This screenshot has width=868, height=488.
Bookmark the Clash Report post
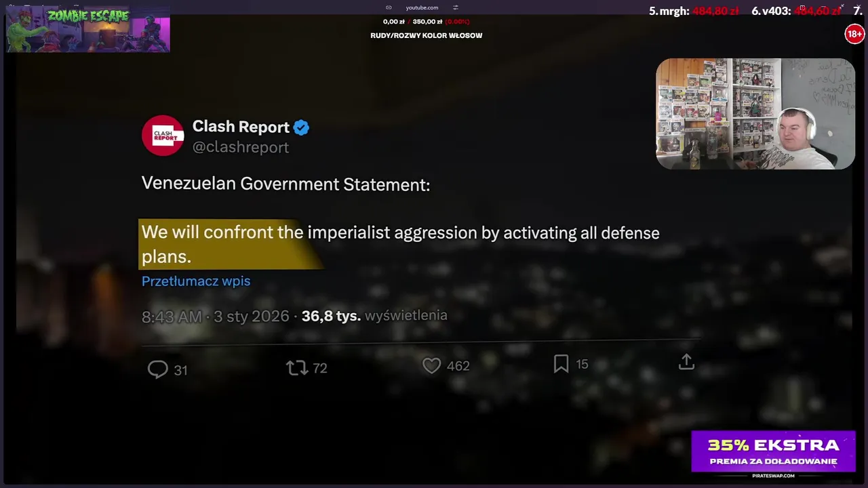coord(561,364)
